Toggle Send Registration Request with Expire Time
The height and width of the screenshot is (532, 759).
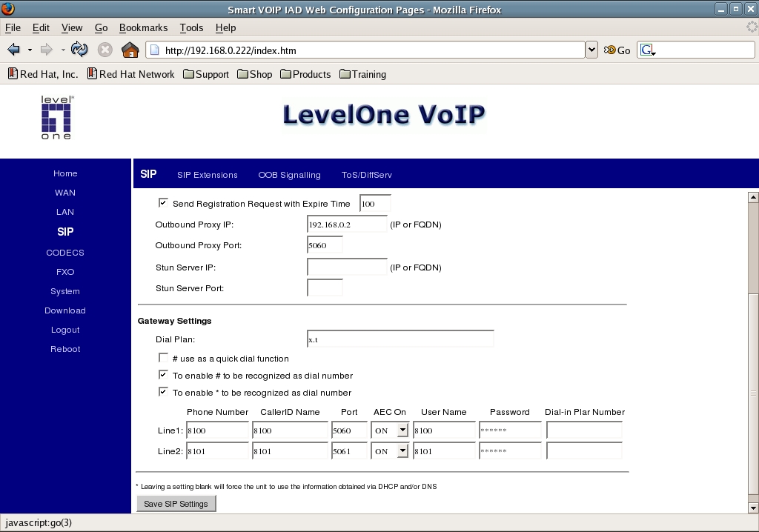tap(164, 203)
